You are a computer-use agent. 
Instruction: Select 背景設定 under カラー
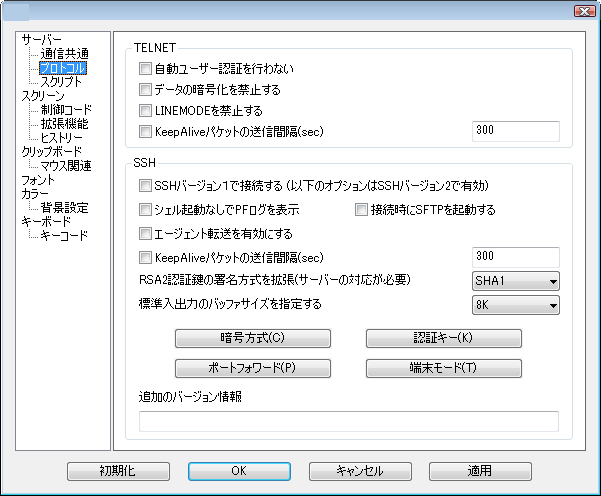(x=64, y=207)
